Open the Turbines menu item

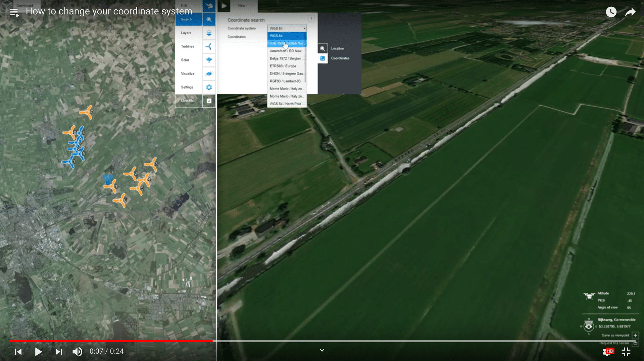[189, 47]
